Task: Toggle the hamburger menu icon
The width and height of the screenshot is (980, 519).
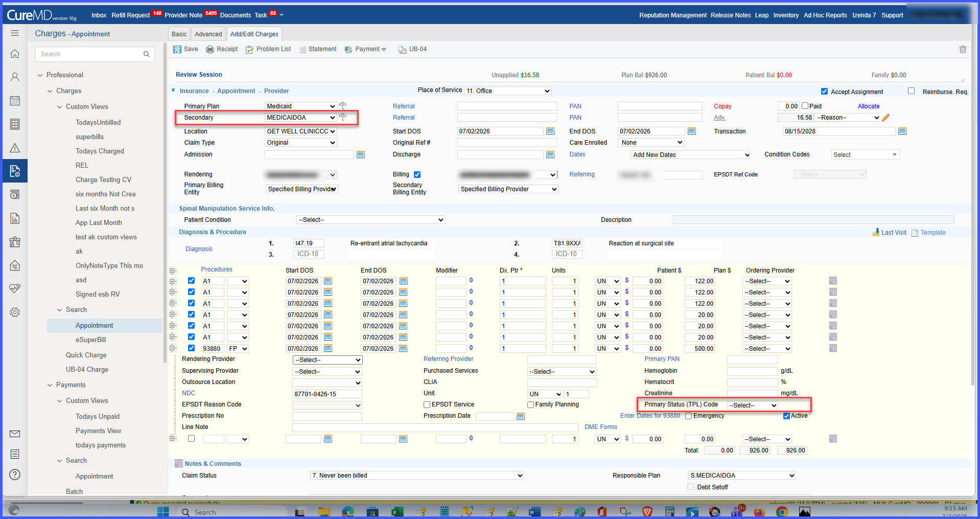Action: 15,33
